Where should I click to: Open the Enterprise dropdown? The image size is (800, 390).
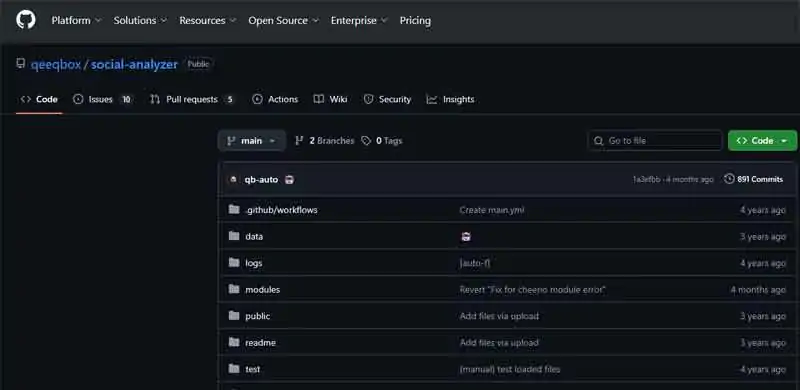(359, 21)
